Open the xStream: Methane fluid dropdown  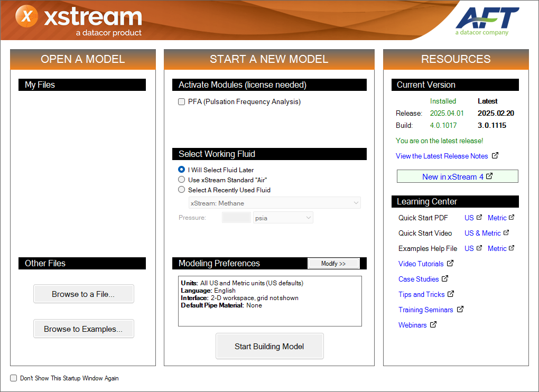click(x=275, y=203)
